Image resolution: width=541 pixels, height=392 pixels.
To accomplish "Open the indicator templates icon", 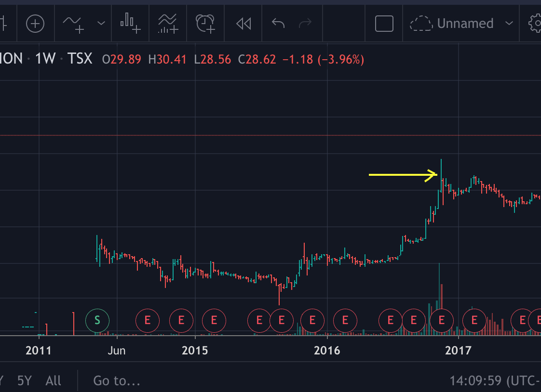I will coord(168,24).
